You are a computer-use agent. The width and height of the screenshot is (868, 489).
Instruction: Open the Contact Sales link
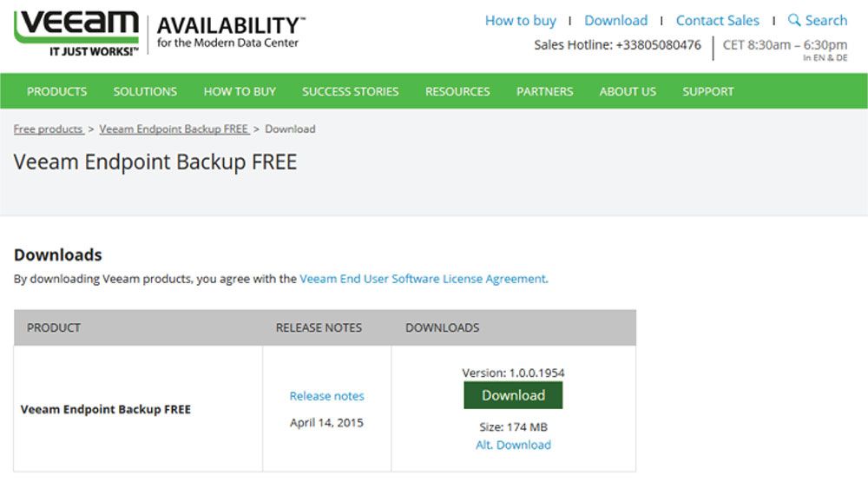[717, 21]
